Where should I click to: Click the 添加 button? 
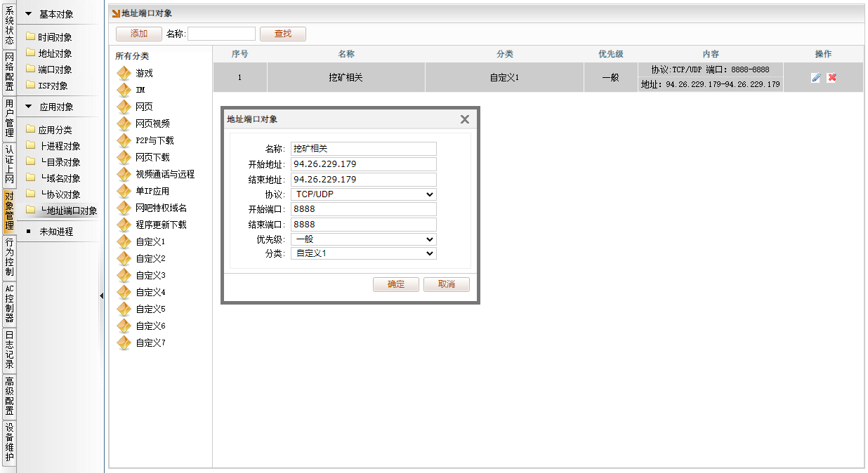(x=139, y=34)
